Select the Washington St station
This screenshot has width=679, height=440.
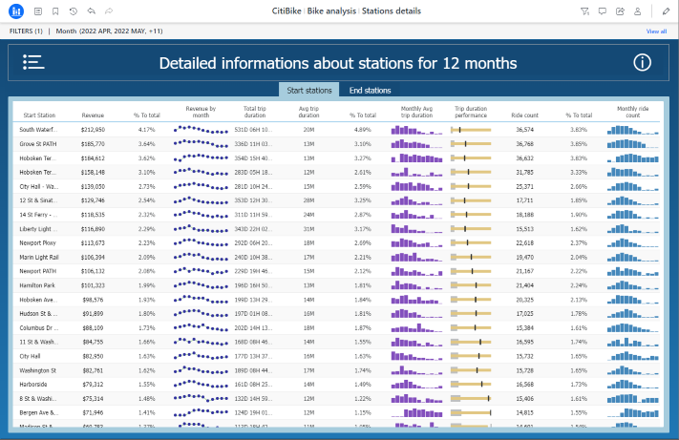click(x=38, y=370)
